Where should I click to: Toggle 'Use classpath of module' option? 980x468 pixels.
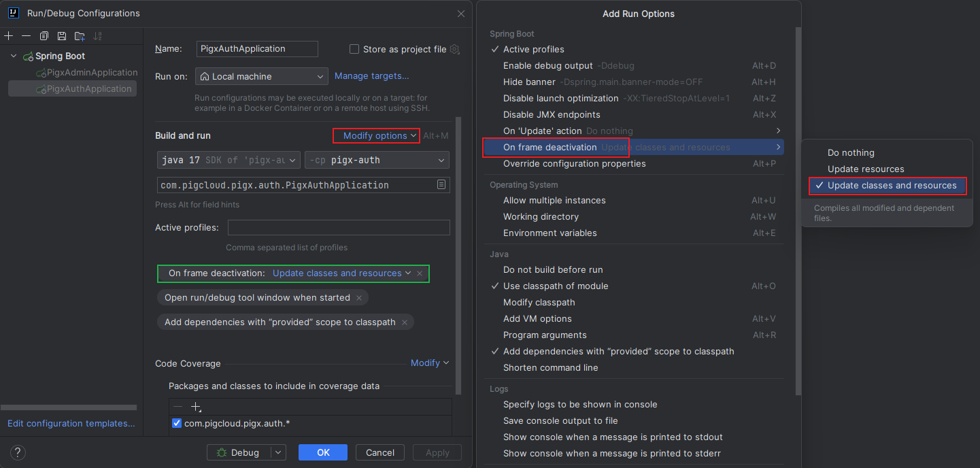click(556, 286)
